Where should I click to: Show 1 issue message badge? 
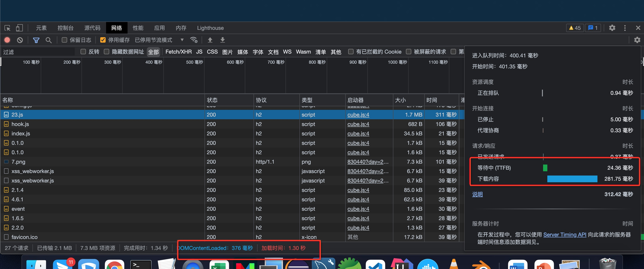(x=593, y=28)
